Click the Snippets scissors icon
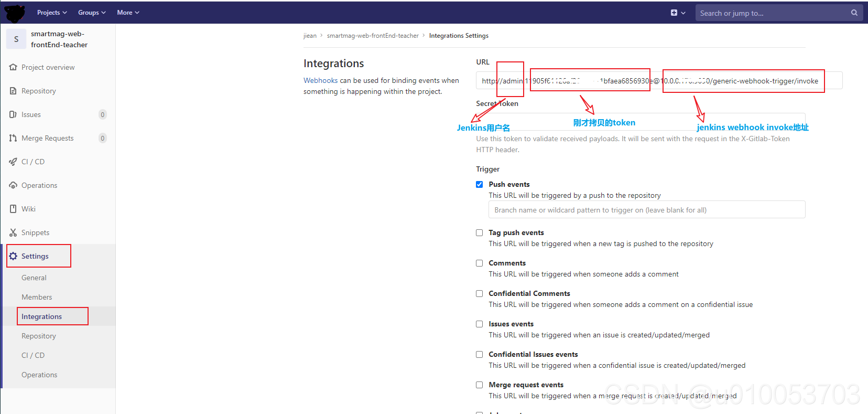 13,232
